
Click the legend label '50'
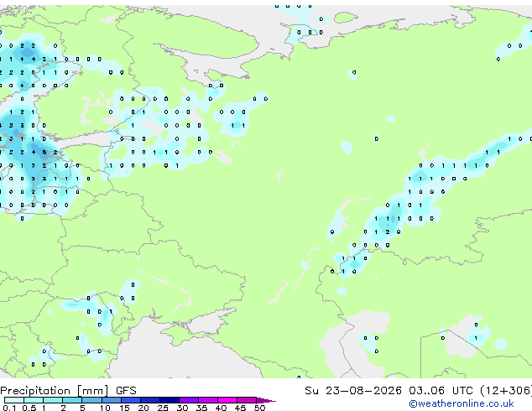(259, 408)
